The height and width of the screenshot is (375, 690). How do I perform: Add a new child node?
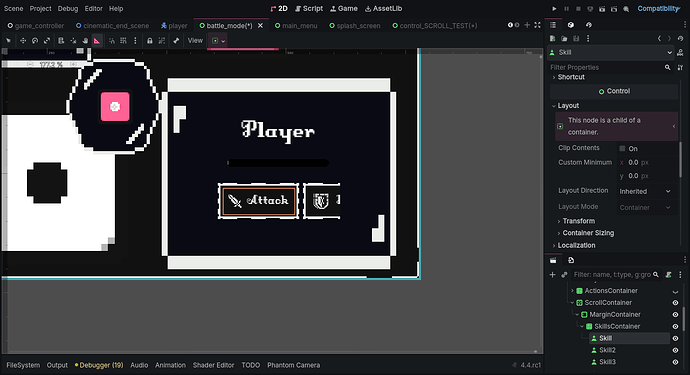[553, 275]
